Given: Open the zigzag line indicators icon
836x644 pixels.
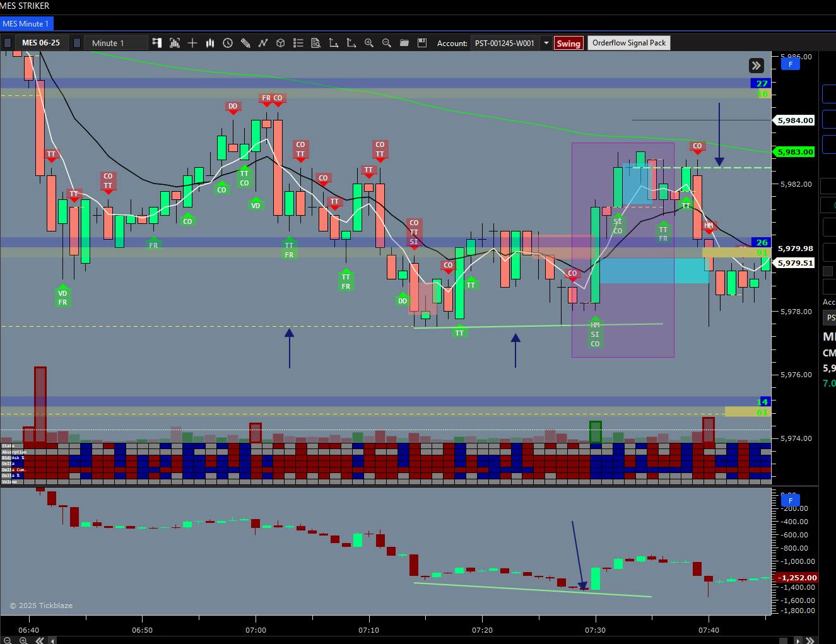Looking at the screenshot, I should point(263,43).
